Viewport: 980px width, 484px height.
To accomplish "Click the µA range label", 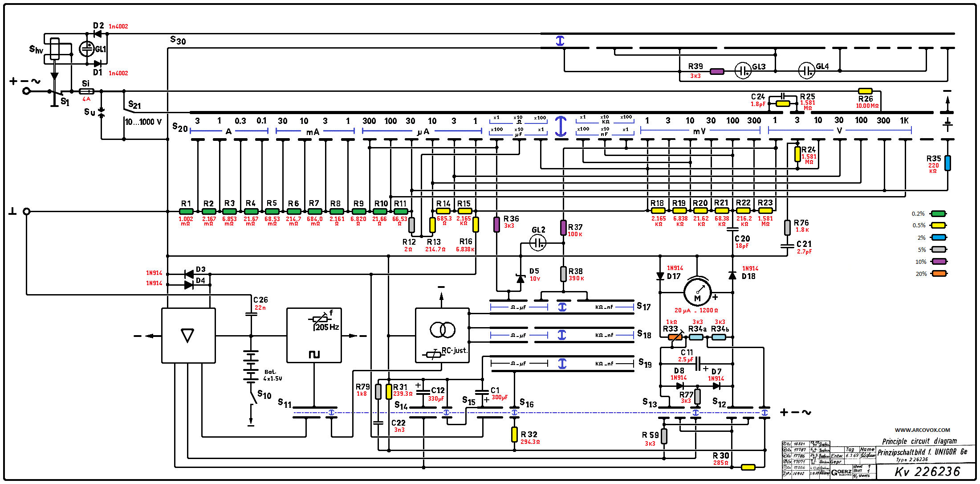I will (423, 131).
